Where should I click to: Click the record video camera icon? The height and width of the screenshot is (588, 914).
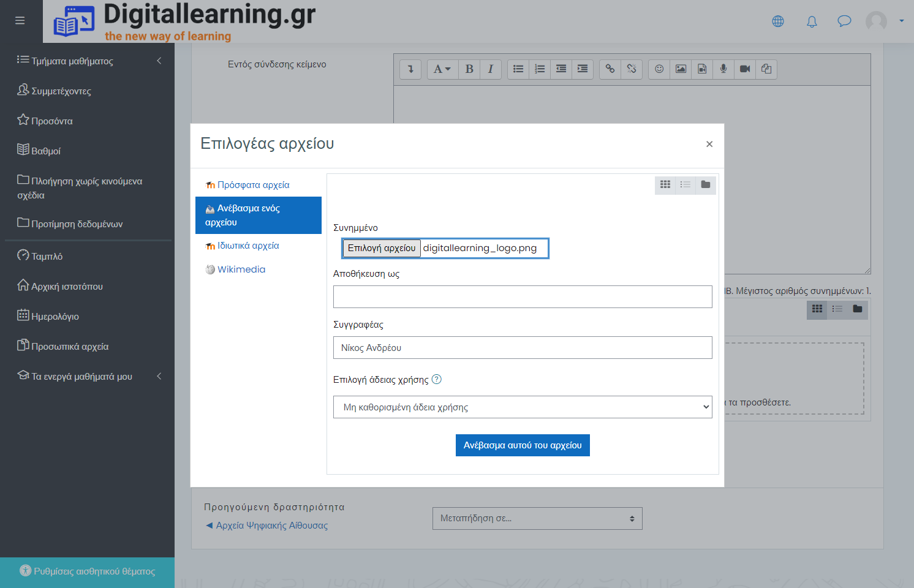[745, 69]
